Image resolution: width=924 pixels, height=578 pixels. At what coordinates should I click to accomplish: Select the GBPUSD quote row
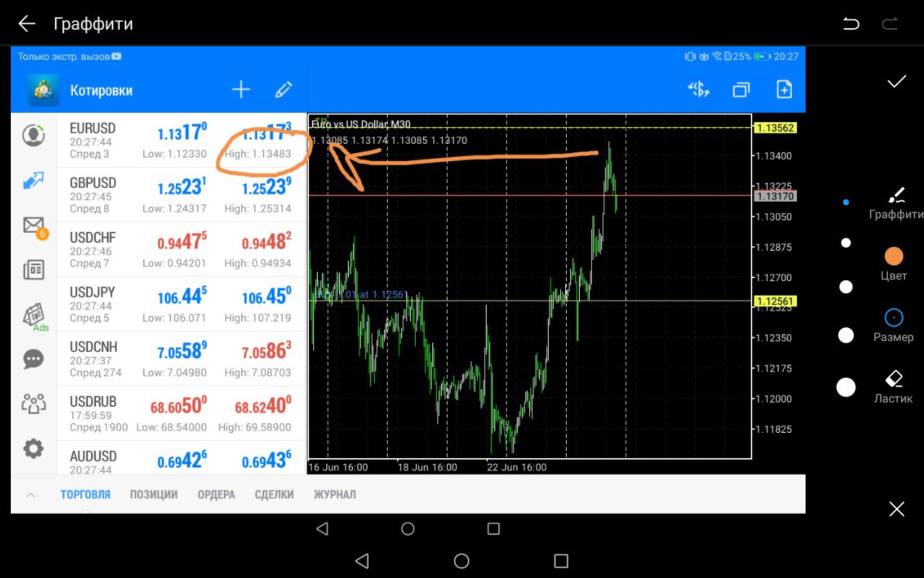(x=181, y=195)
